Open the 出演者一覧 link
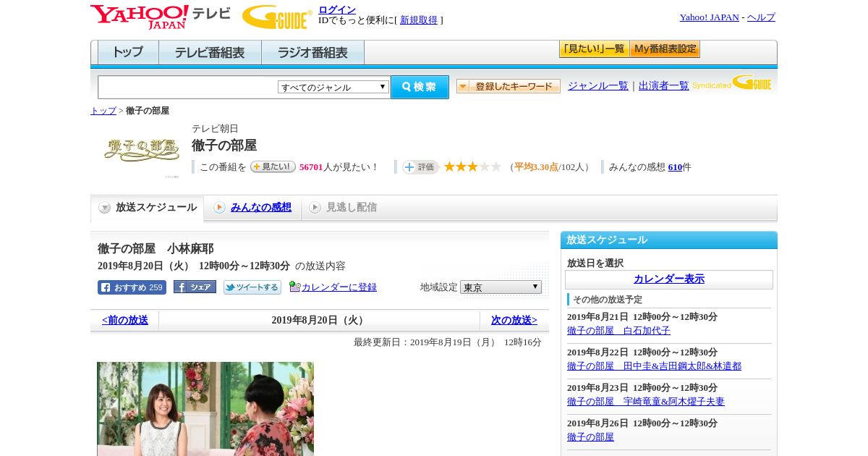Viewport: 868px width, 456px height. [664, 86]
